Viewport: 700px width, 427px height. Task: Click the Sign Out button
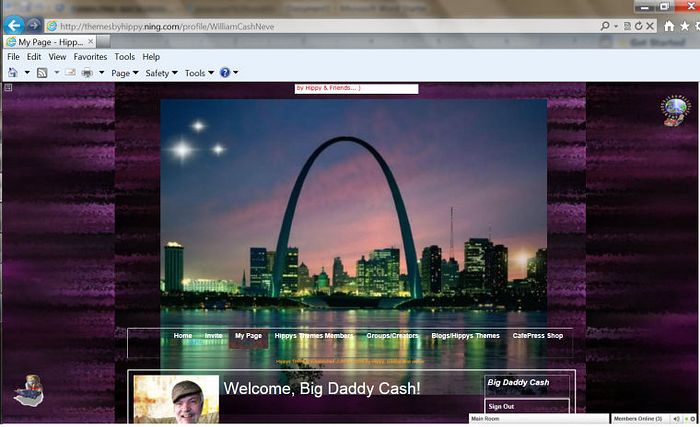click(x=501, y=406)
